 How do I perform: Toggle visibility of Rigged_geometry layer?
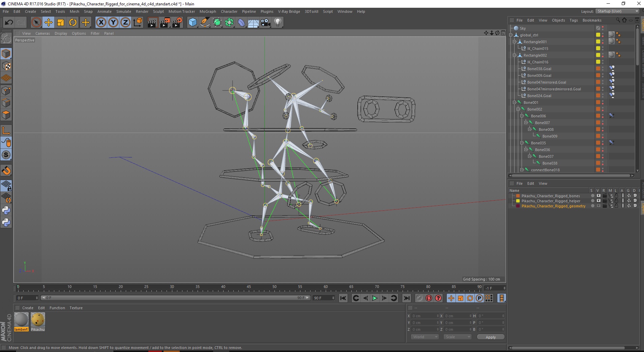598,206
